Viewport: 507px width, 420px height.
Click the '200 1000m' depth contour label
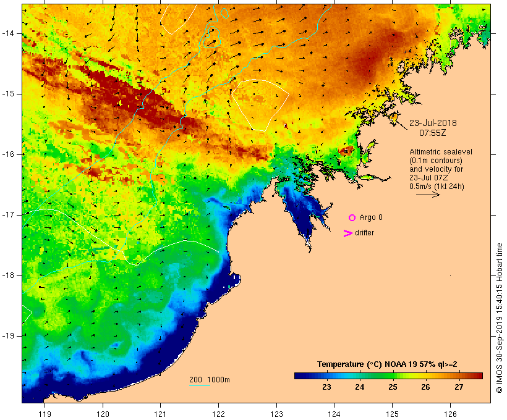210,380
